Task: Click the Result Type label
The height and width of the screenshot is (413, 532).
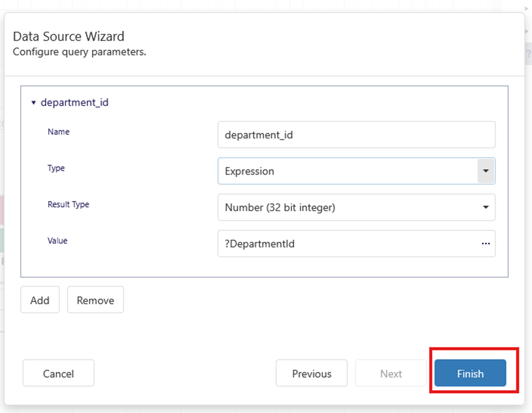Action: [x=68, y=204]
